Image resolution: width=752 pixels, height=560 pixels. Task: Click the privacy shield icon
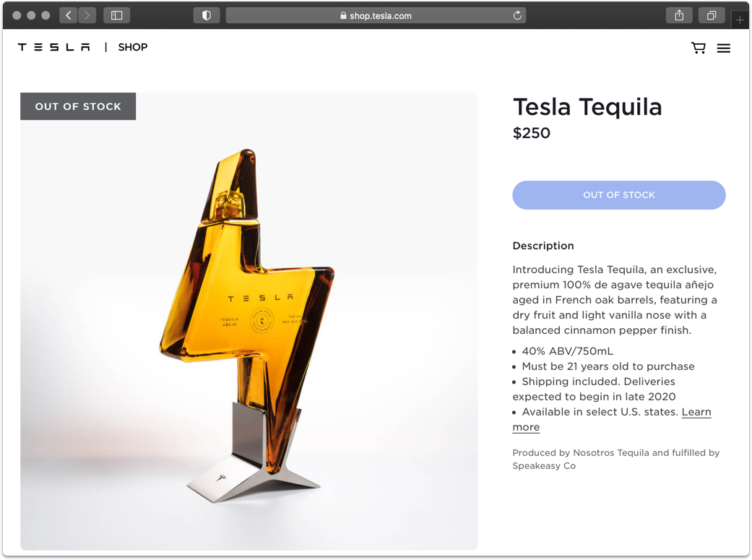pos(207,15)
